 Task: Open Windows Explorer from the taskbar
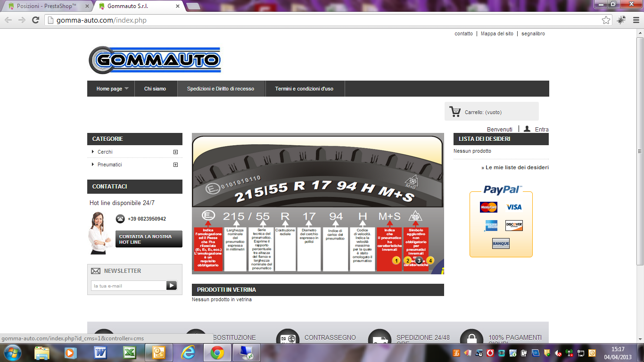(x=42, y=353)
